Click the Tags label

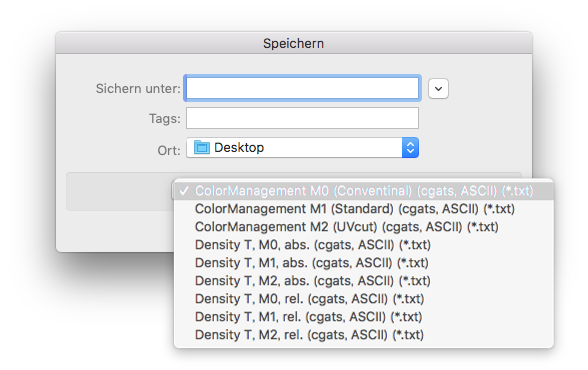[165, 119]
